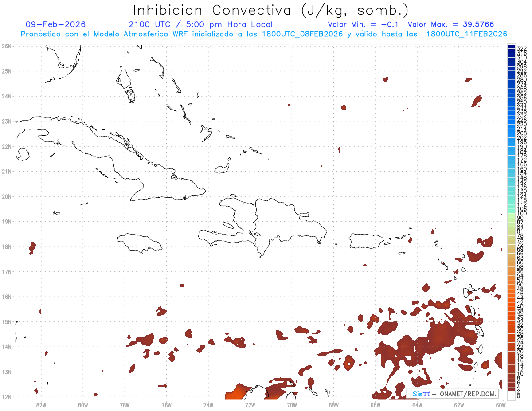Click the 13N latitude label
This screenshot has height=411, width=532.
coord(6,372)
